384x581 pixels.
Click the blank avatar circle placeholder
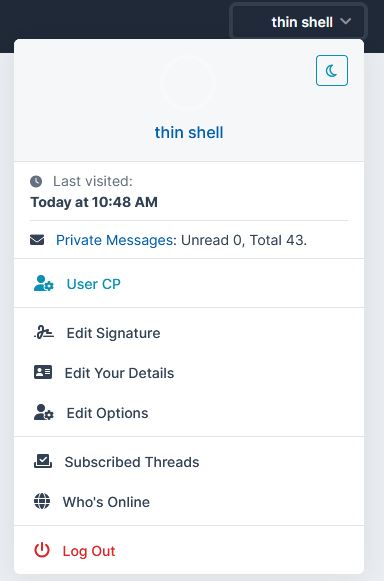click(188, 83)
